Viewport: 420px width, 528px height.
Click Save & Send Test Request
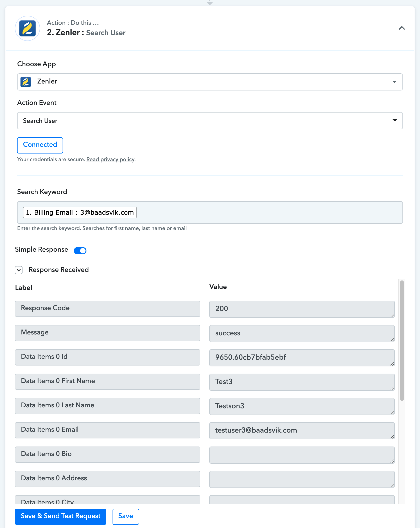[x=61, y=516]
